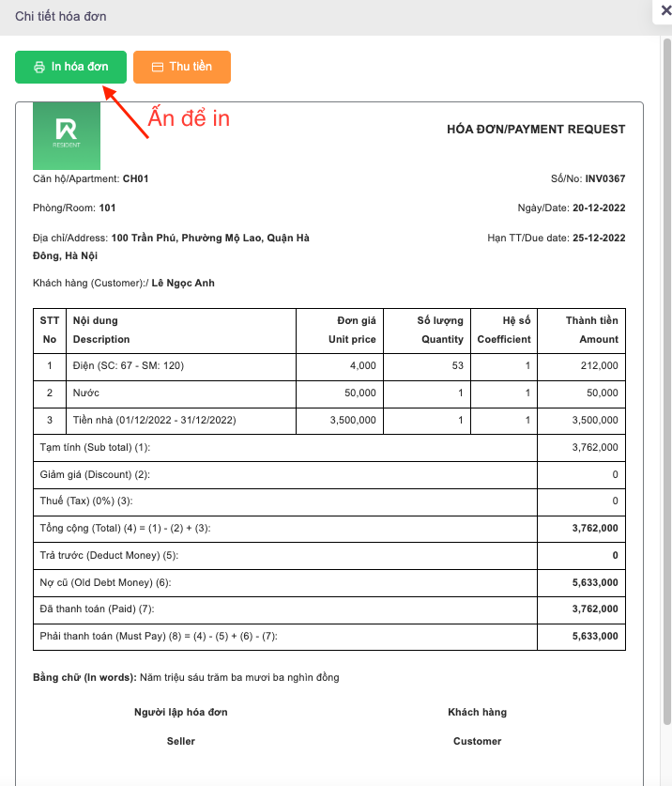
Task: Click the printer icon on the green button
Action: tap(39, 68)
